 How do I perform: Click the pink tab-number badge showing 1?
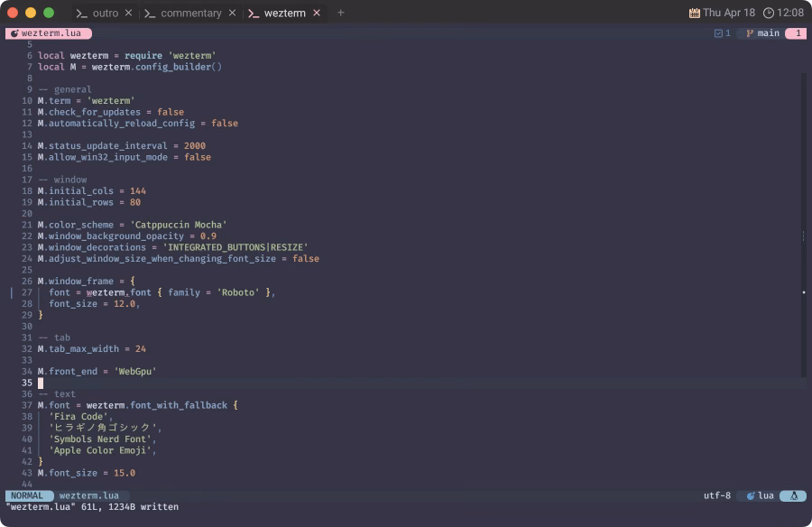coord(796,33)
